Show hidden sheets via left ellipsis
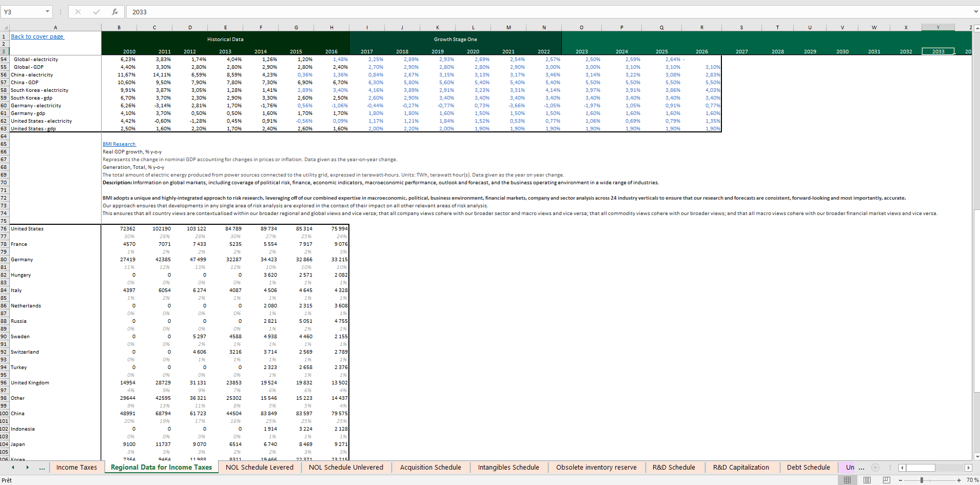Image resolution: width=980 pixels, height=485 pixels. [42, 468]
